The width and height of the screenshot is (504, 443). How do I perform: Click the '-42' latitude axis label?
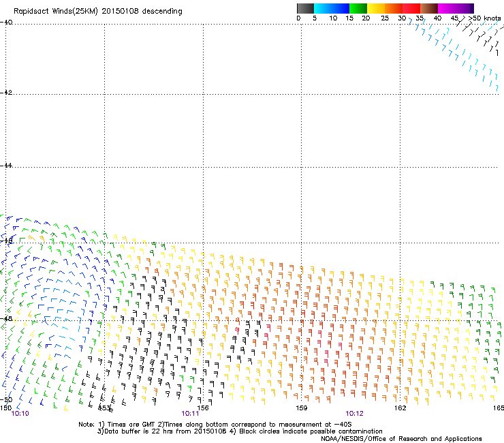point(6,92)
